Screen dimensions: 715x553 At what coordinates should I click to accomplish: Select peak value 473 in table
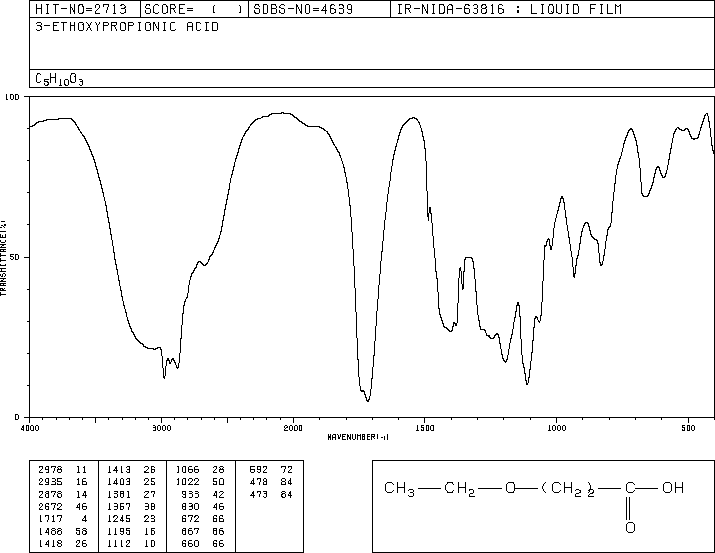259,494
